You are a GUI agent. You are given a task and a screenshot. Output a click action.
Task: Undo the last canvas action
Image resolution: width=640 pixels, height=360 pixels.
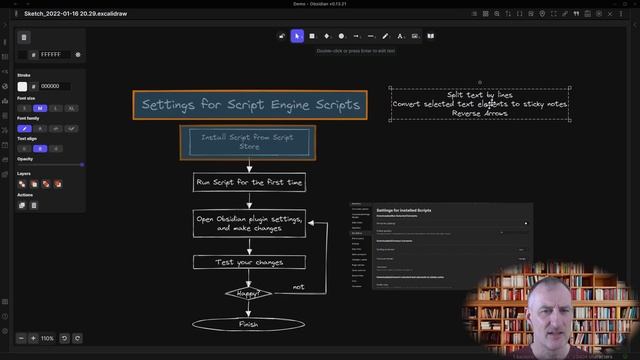(64, 338)
